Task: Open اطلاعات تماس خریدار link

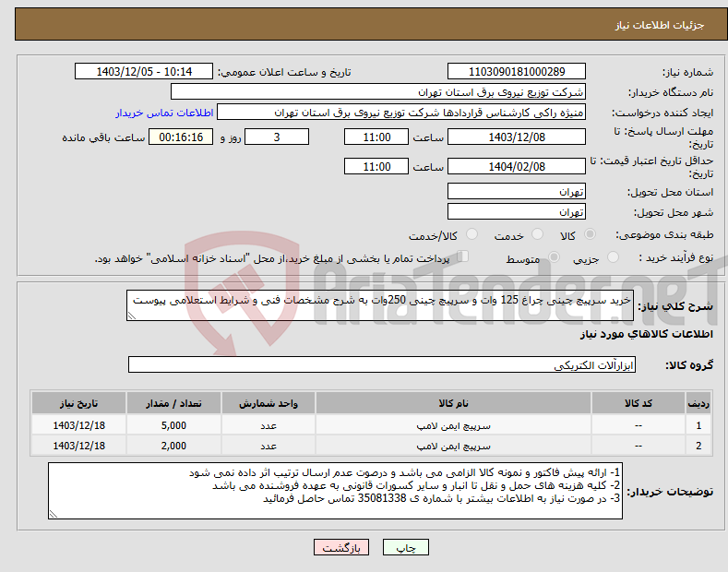Action: (164, 113)
